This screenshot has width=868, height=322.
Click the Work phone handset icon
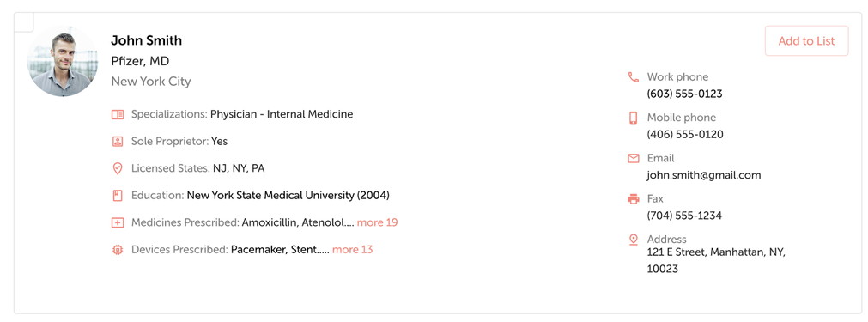pyautogui.click(x=634, y=77)
